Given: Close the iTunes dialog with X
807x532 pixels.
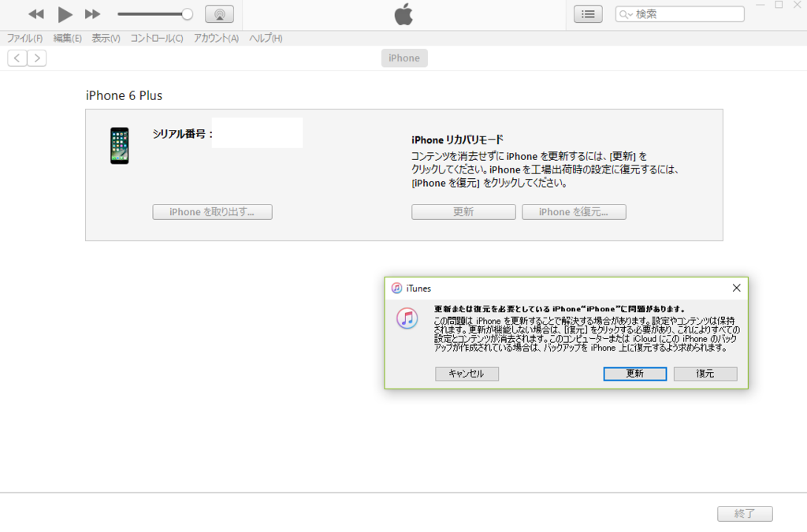Looking at the screenshot, I should [737, 288].
